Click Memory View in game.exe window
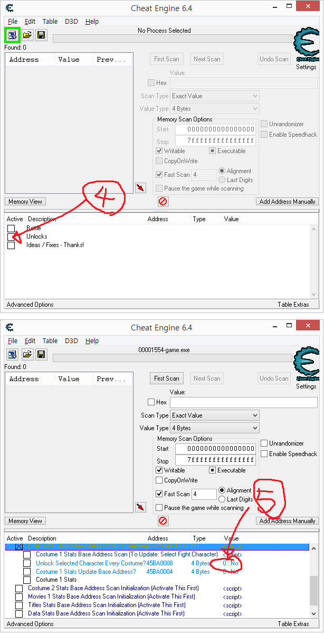The image size is (324, 644). coord(25,521)
